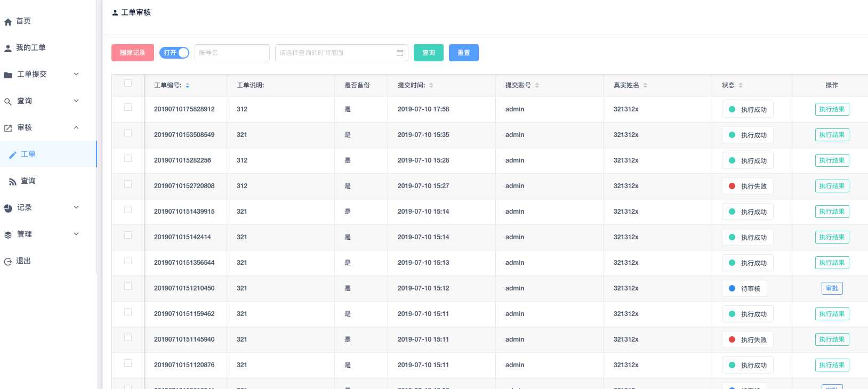Click the user icon in 工单审核 header
868x389 pixels.
(x=115, y=13)
